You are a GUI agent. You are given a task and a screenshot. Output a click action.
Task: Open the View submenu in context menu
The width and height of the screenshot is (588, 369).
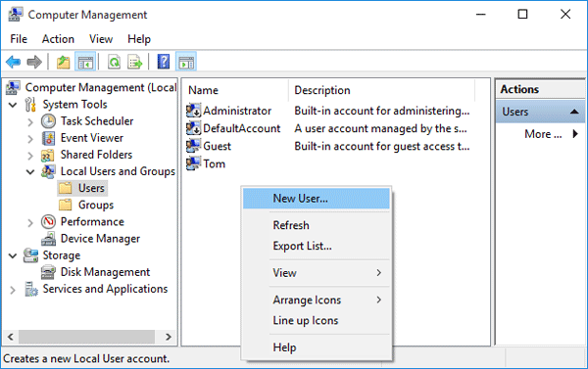tap(317, 273)
